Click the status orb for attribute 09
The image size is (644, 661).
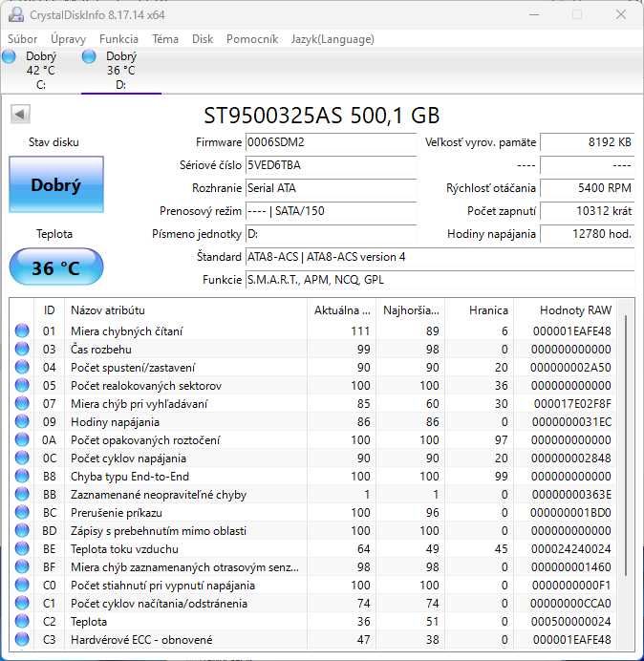[x=22, y=421]
